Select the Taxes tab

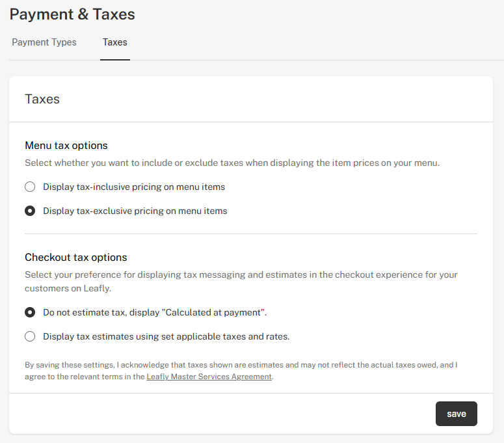pos(114,42)
